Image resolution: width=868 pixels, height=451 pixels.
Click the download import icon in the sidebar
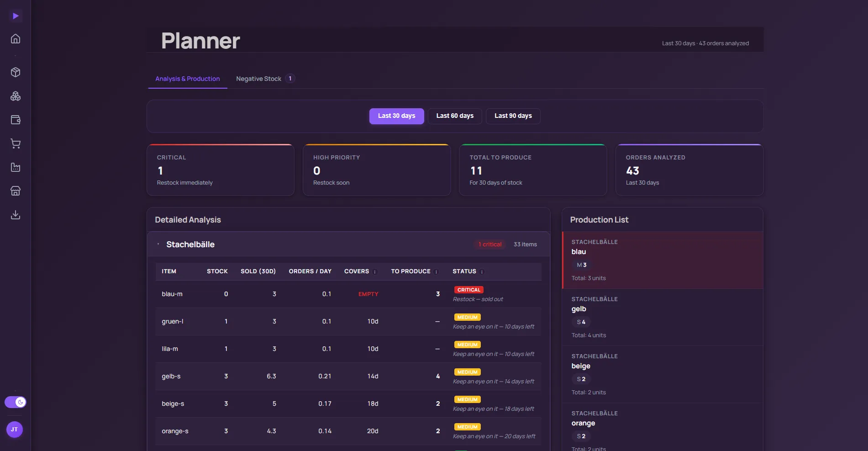pyautogui.click(x=16, y=215)
